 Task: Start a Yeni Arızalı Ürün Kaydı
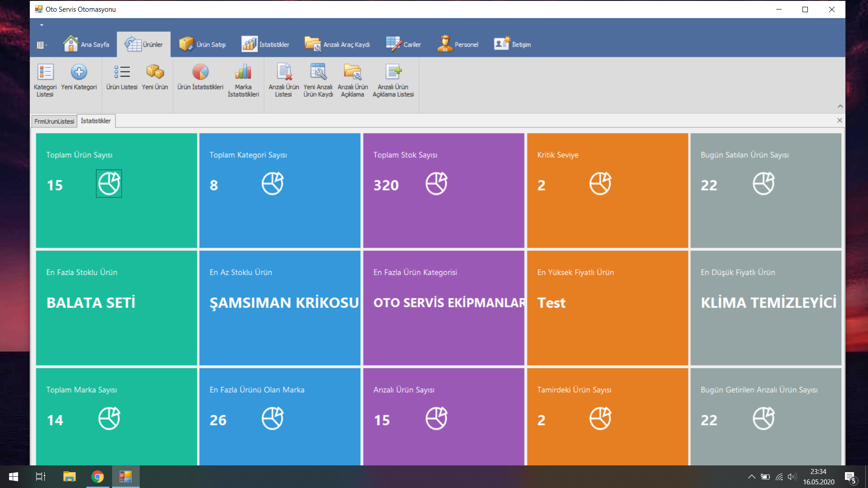[318, 80]
